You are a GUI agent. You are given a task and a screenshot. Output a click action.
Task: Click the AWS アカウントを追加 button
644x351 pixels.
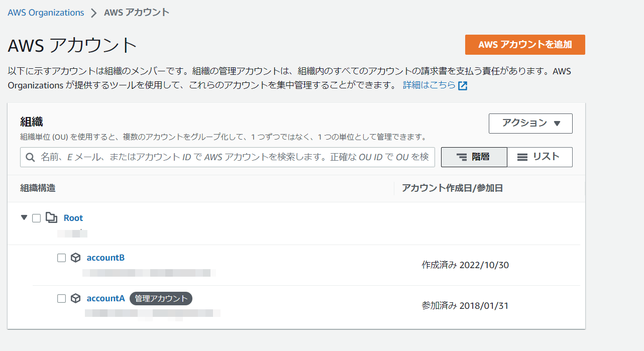pyautogui.click(x=525, y=45)
